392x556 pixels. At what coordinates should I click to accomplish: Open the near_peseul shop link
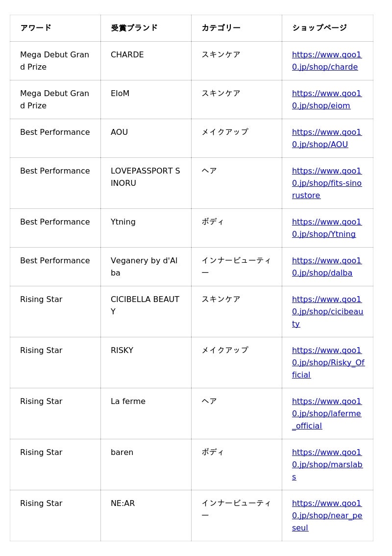pos(326,515)
